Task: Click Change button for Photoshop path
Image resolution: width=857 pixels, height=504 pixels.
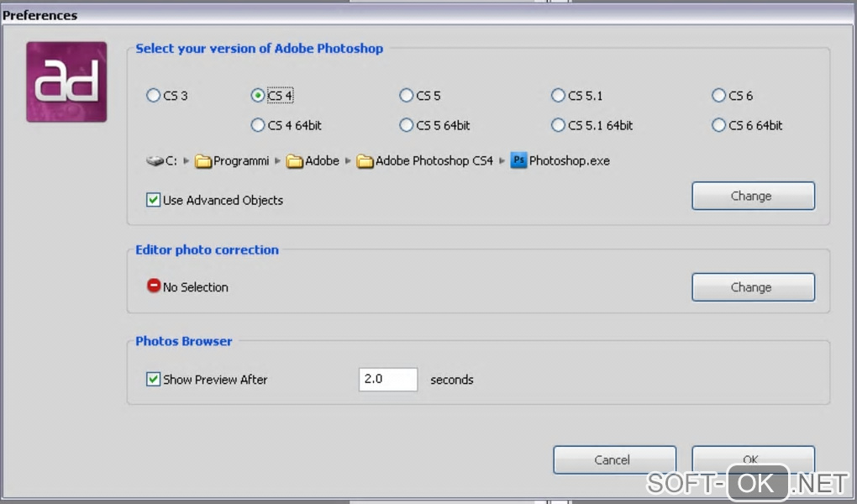Action: click(x=753, y=196)
